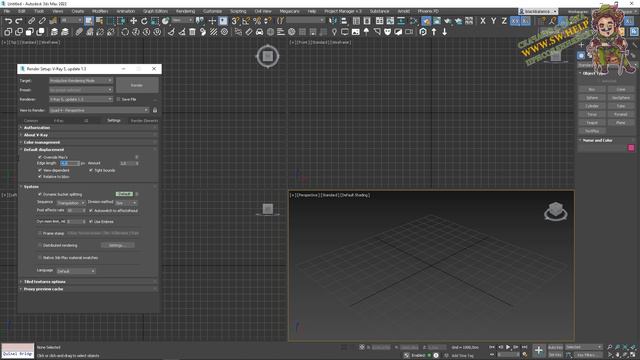Toggle Tight bounds checkbox
Image resolution: width=640 pixels, height=360 pixels.
[91, 170]
